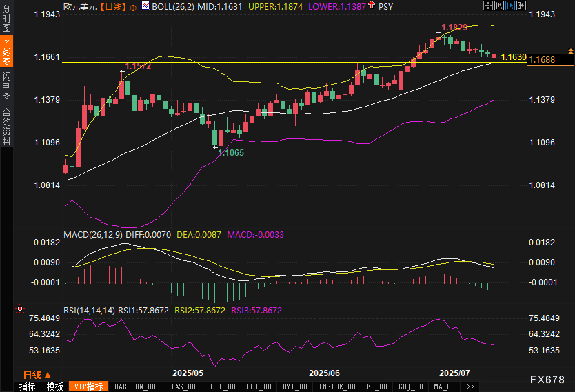
Task: Click the rightmost panel icon at top right
Action: [x=521, y=6]
